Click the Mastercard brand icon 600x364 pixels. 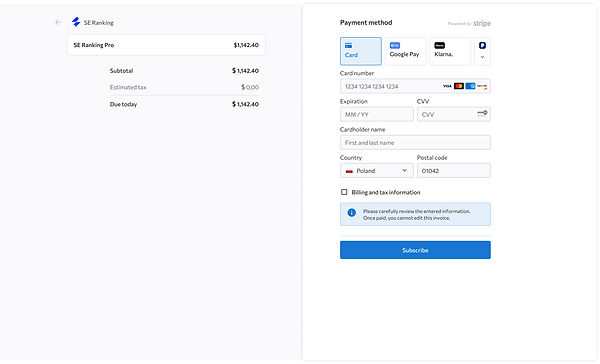coord(459,86)
